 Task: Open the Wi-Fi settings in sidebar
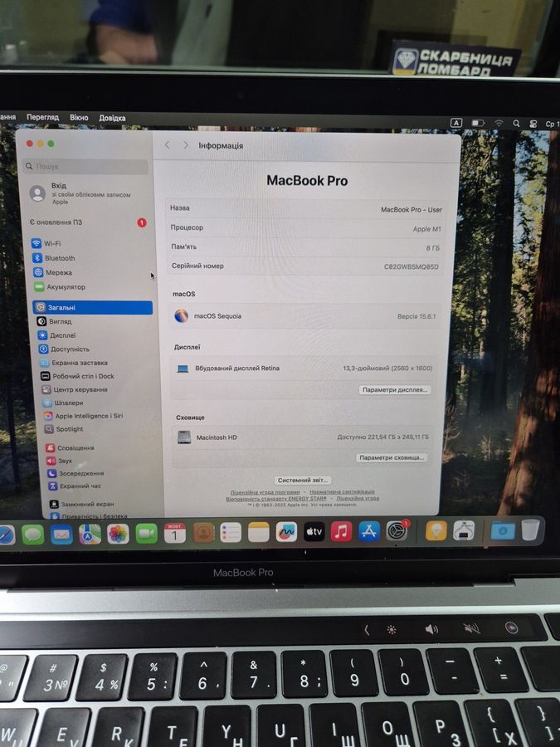pyautogui.click(x=51, y=243)
